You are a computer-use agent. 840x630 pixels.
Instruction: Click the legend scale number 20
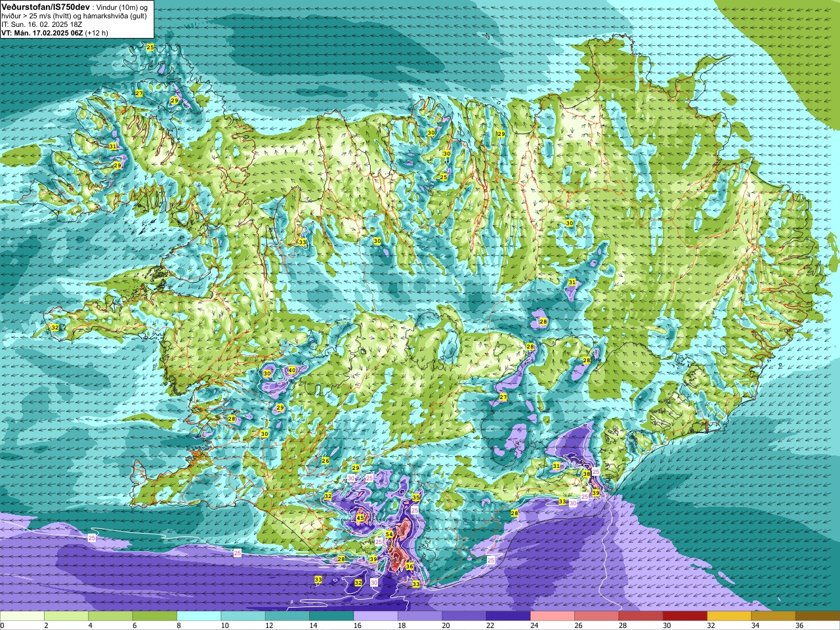point(446,625)
